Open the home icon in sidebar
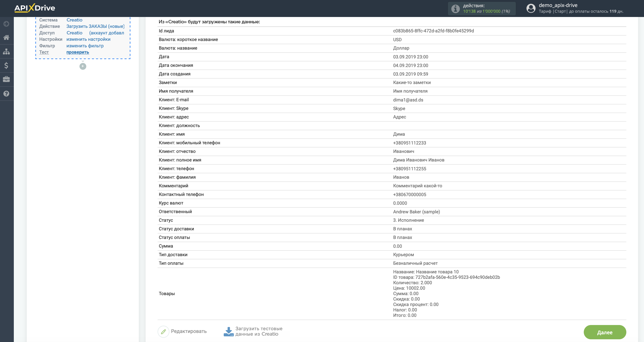The image size is (644, 342). click(x=6, y=38)
